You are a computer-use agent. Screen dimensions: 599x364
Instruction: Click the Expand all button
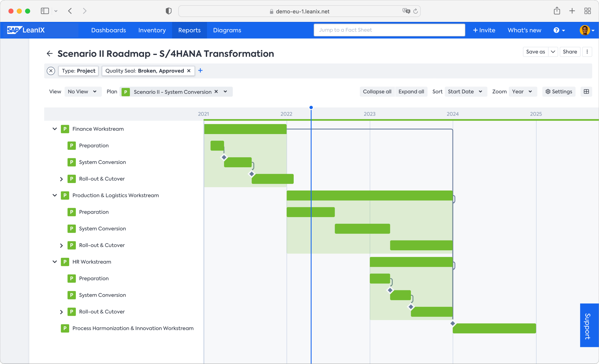tap(411, 92)
